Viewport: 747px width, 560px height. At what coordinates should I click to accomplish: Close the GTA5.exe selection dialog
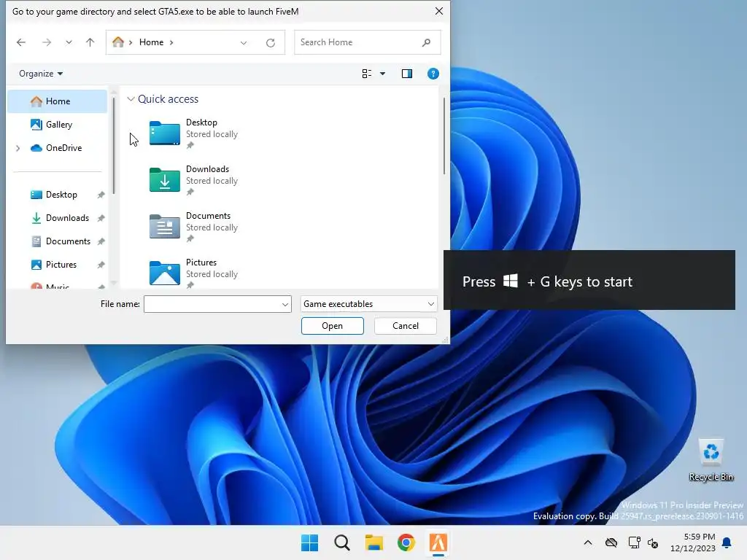(x=439, y=11)
